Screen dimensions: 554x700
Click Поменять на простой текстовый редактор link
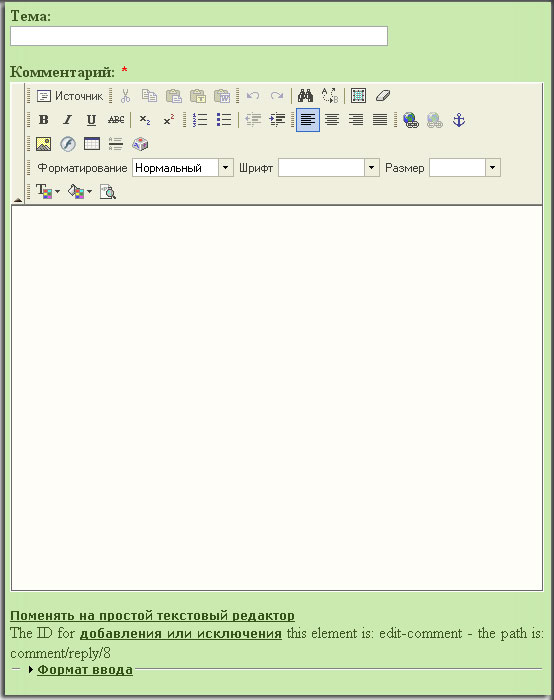click(x=152, y=616)
